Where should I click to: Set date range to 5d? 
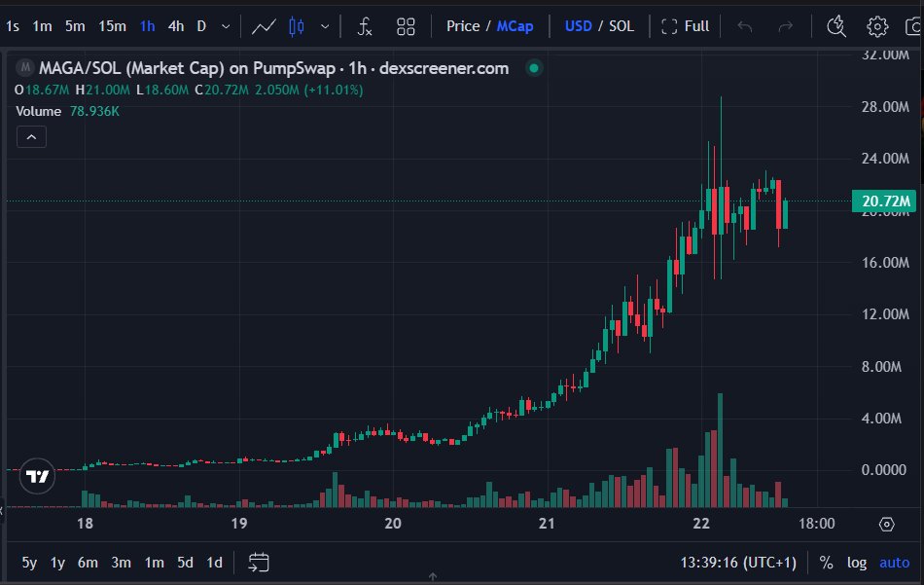(185, 563)
